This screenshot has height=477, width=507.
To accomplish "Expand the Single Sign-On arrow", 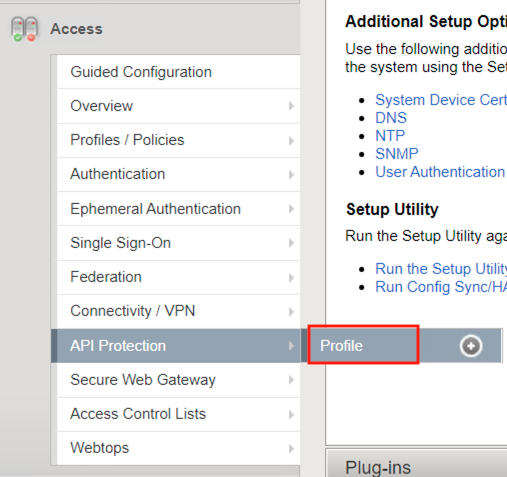I will (291, 243).
